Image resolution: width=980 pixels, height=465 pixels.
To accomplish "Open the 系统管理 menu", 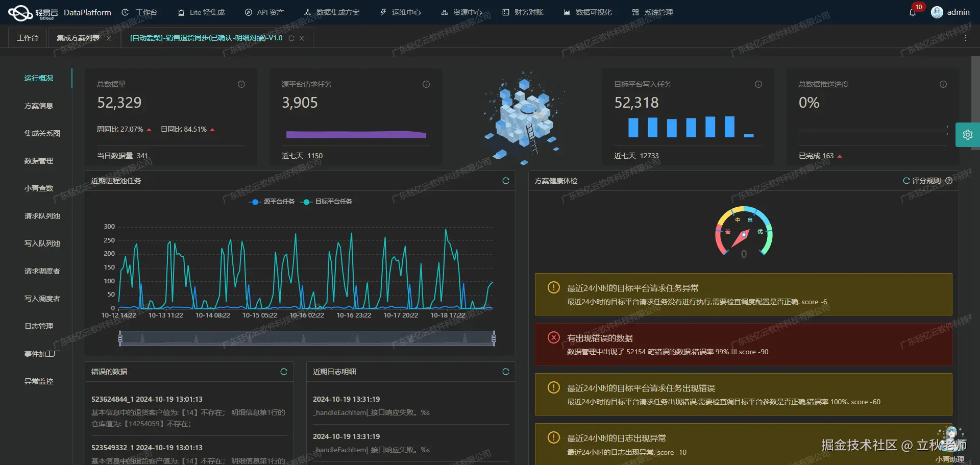I will pyautogui.click(x=652, y=12).
